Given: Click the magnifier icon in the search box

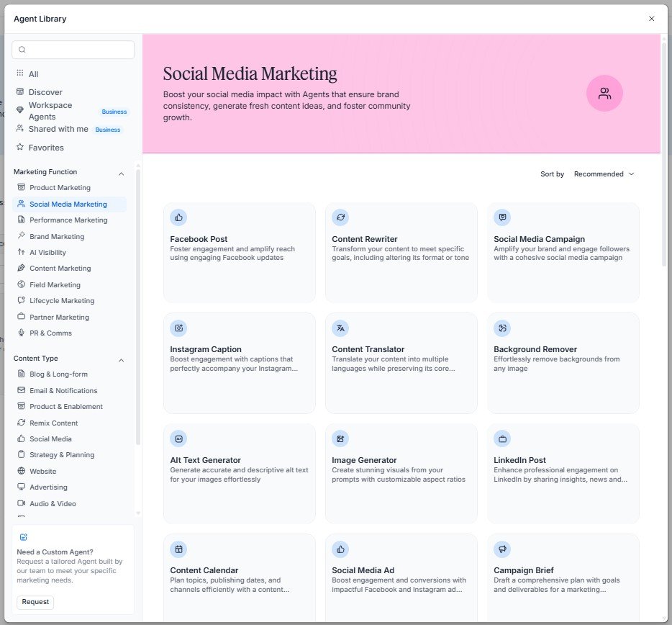Looking at the screenshot, I should pyautogui.click(x=22, y=50).
